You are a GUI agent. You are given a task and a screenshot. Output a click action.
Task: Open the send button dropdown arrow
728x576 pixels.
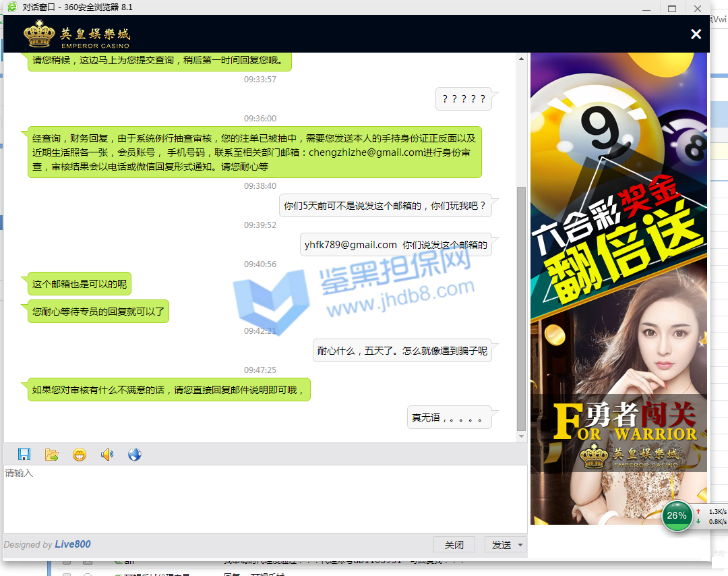(520, 545)
